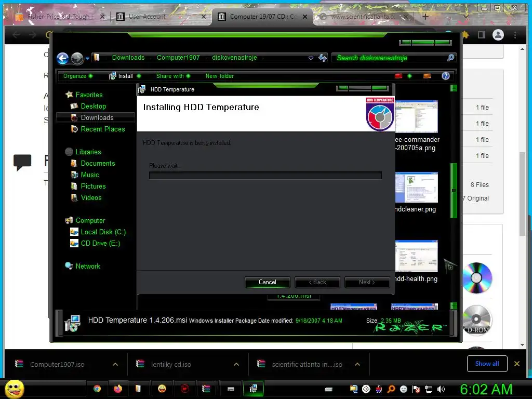Open Music library in navigation pane
Viewport: 532px width, 399px height.
90,175
